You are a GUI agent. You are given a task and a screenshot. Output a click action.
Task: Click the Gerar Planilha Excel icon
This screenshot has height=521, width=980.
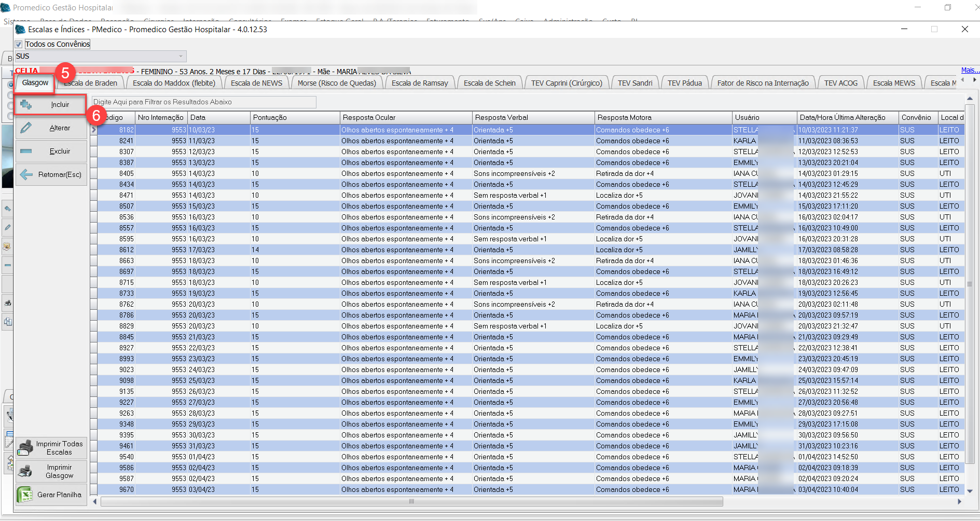[x=25, y=495]
